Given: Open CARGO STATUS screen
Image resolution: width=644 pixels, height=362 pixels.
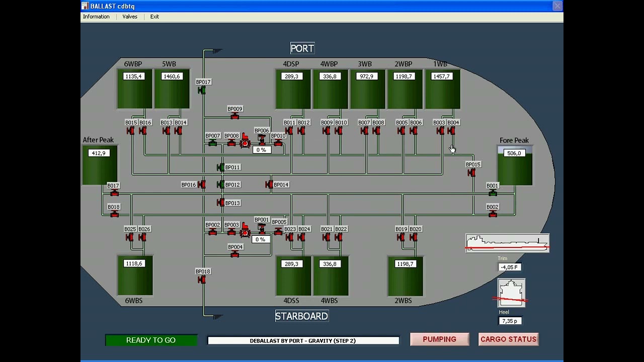Looking at the screenshot, I should point(508,339).
